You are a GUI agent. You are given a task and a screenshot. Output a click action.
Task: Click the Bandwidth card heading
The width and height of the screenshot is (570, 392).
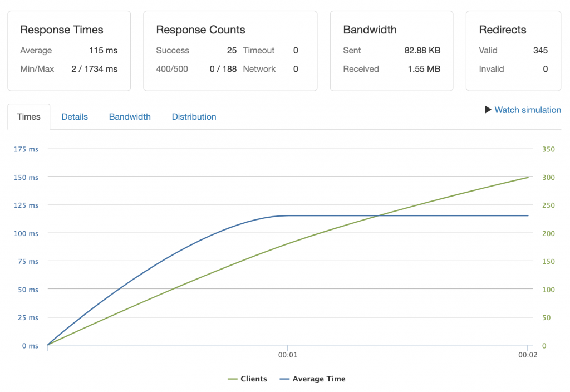[370, 30]
